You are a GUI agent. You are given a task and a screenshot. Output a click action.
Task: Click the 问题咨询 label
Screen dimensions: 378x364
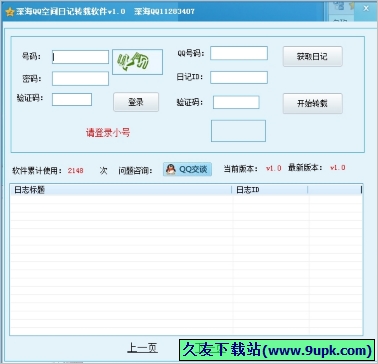coord(135,171)
